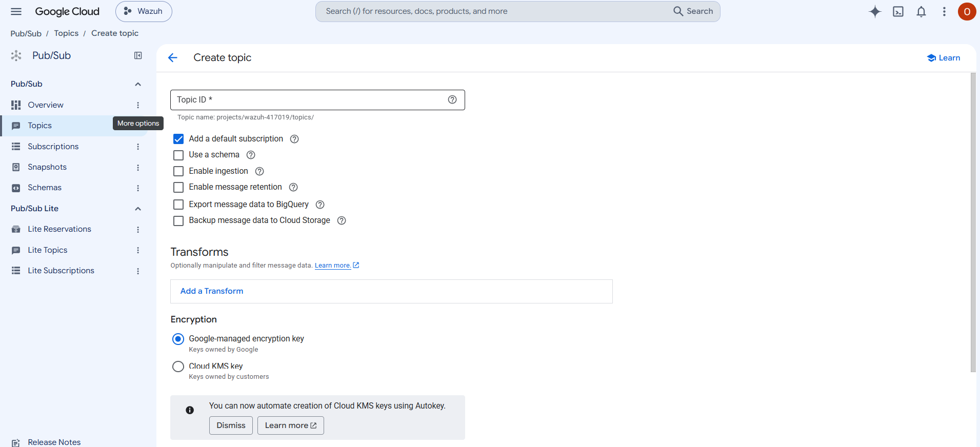
Task: Open Gemini AI assistant sparkle icon
Action: coord(875,11)
